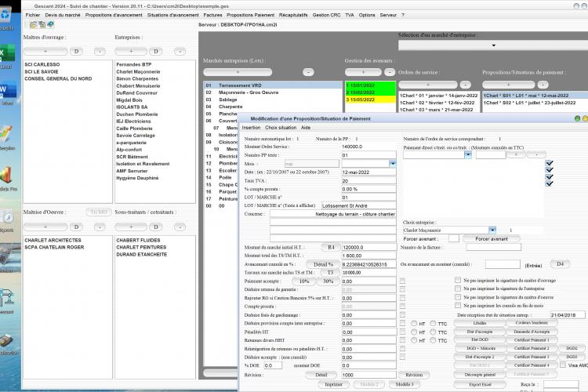Open the Fichier menu

click(33, 15)
